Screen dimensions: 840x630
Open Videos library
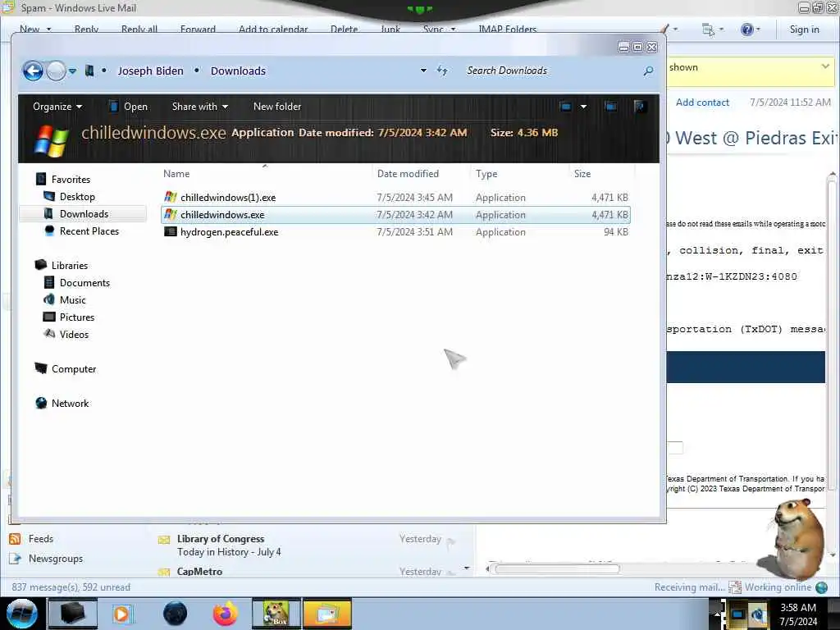click(74, 335)
